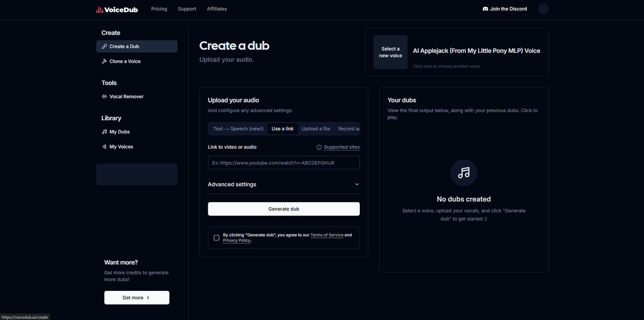Click the microphone icon beside Create a Dub
Viewport: 644px width, 320px height.
[104, 46]
